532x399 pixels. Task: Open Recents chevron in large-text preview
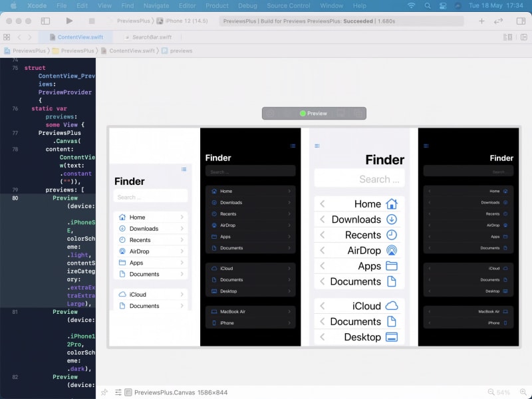point(323,235)
